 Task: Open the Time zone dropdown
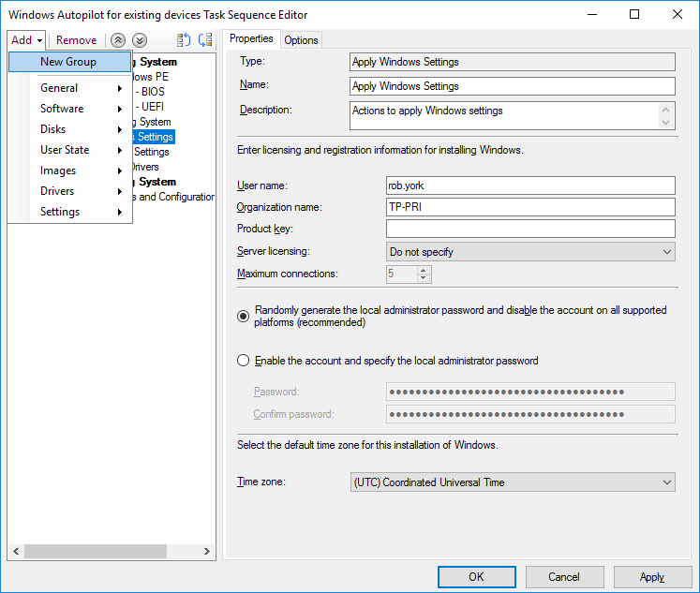pos(513,482)
